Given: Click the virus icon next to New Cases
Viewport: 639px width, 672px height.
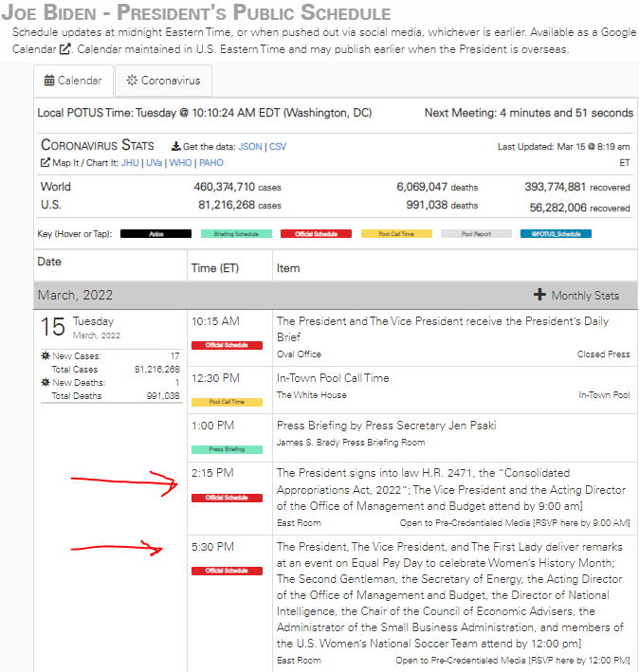Looking at the screenshot, I should tap(45, 355).
